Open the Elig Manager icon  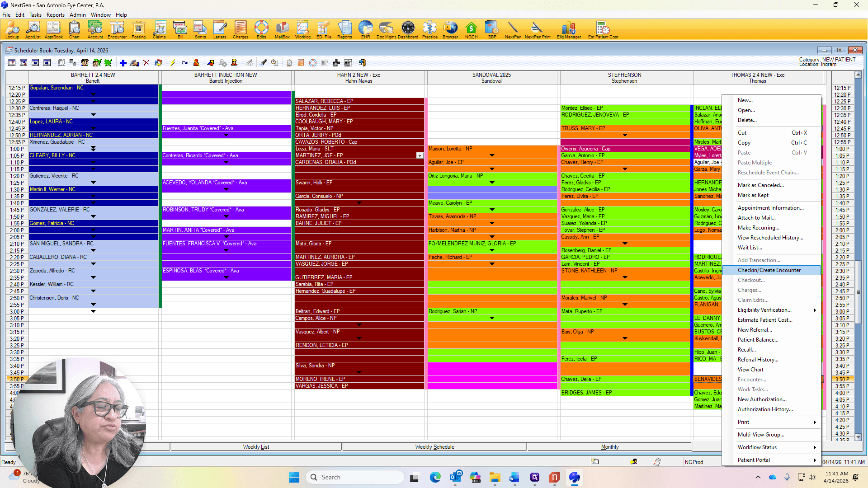point(569,30)
